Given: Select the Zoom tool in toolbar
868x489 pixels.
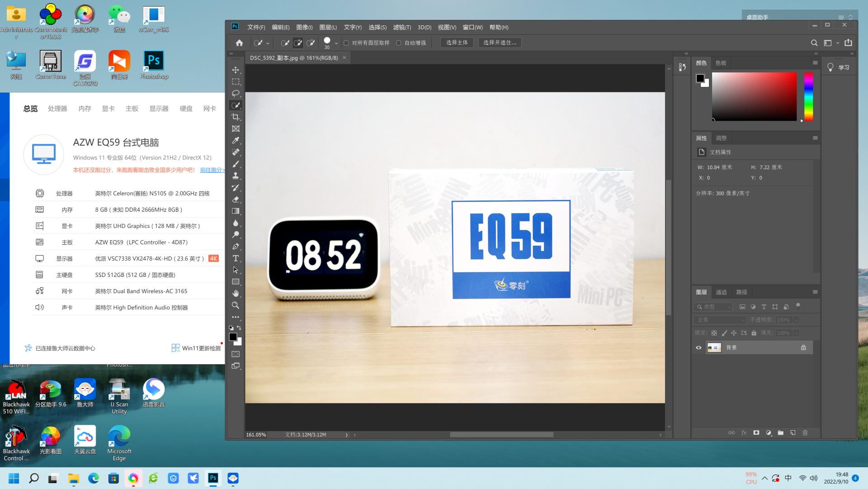Looking at the screenshot, I should click(236, 305).
